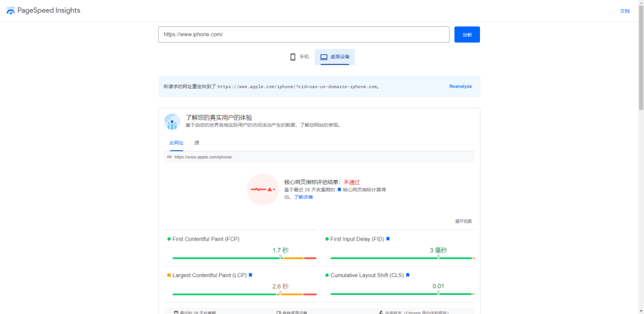Click the PageSpeed Insights logo icon
This screenshot has width=644, height=314.
pos(10,11)
